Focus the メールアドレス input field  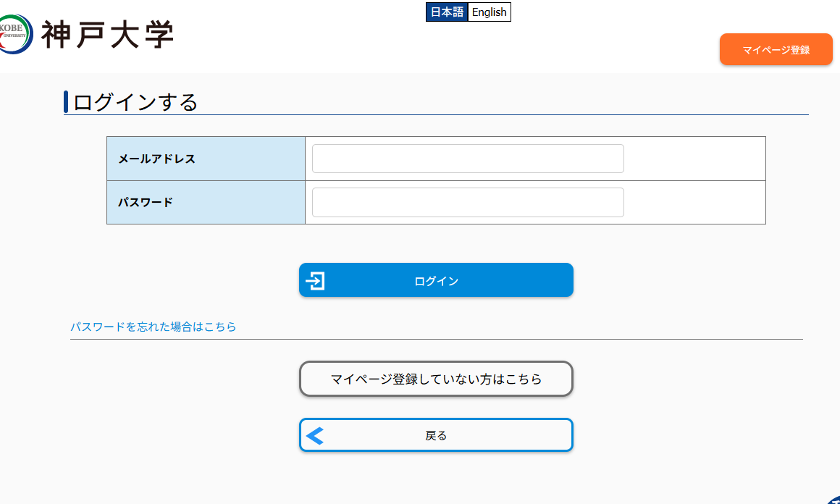468,159
